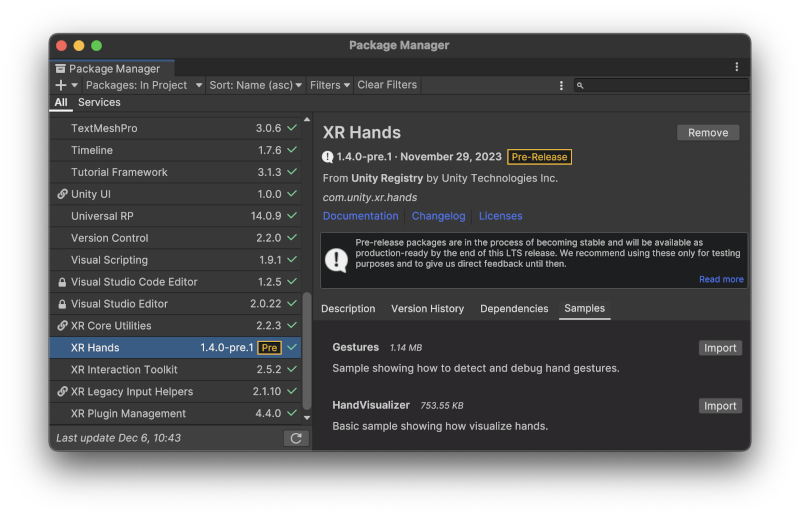
Task: Open the Sort: Name (asc) dropdown
Action: 255,85
